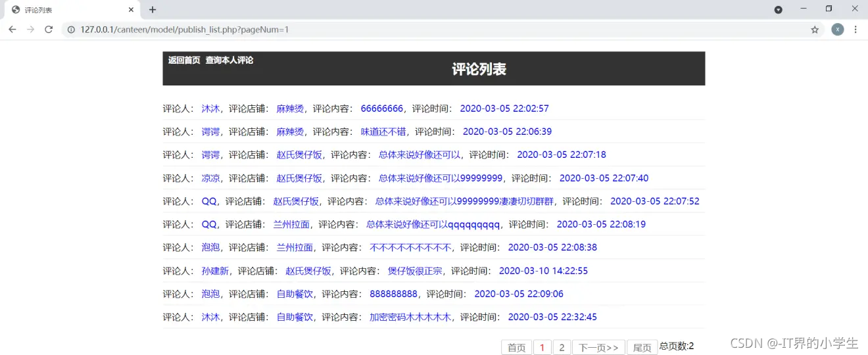Go to 返回首页 link
This screenshot has width=868, height=355.
[184, 60]
